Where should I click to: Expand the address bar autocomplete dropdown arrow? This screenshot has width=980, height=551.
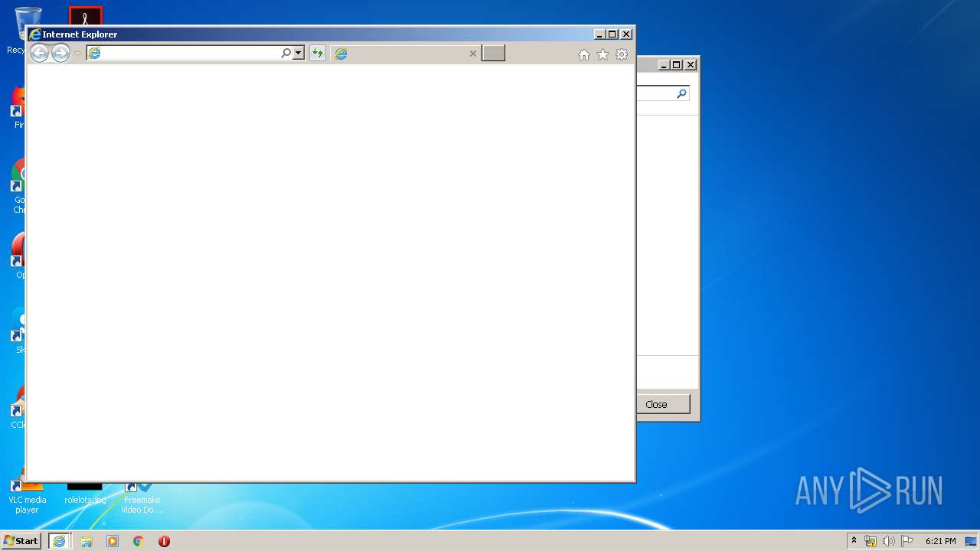[x=299, y=53]
